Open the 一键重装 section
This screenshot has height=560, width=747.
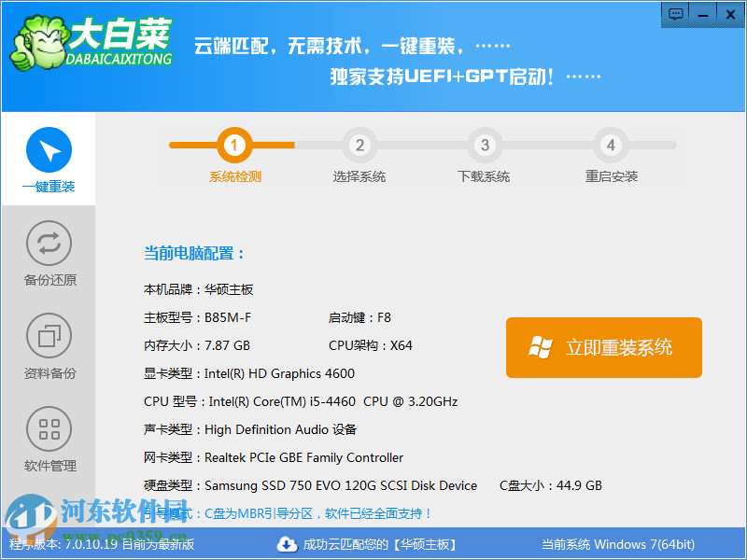tap(49, 160)
